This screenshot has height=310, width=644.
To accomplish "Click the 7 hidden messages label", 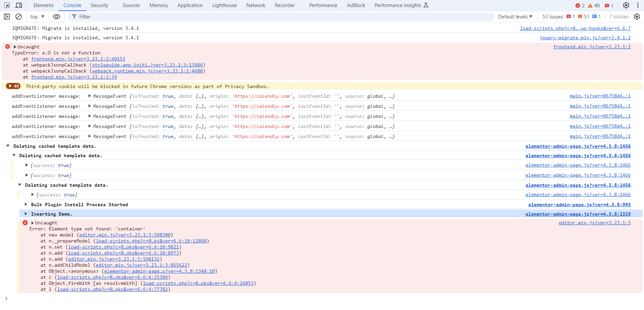I will pos(619,16).
